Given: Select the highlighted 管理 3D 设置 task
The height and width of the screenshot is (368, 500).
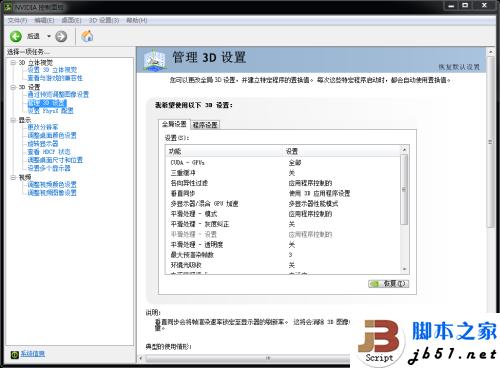Looking at the screenshot, I should click(47, 103).
